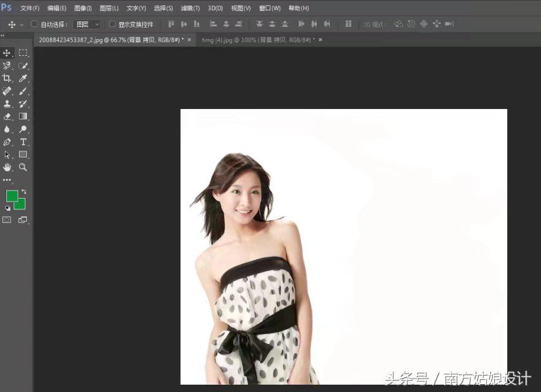Open the 图层 selection target dropdown
This screenshot has height=392, width=541.
pos(88,24)
